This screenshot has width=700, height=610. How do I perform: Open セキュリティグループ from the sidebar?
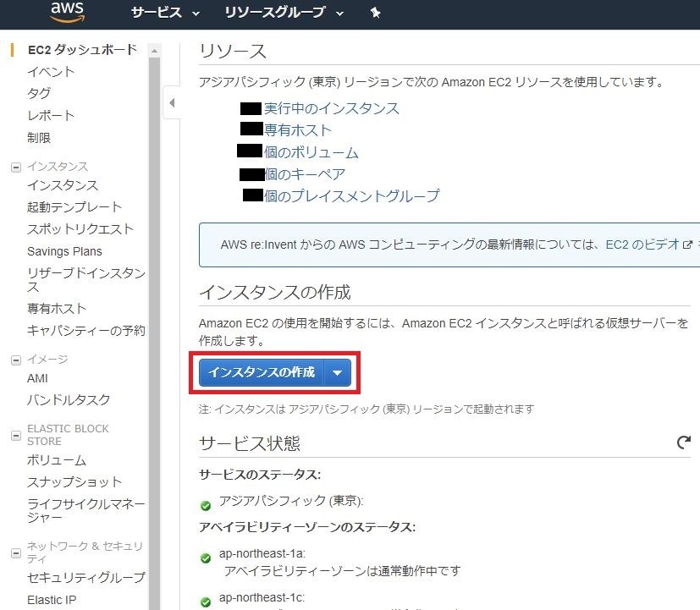point(85,578)
